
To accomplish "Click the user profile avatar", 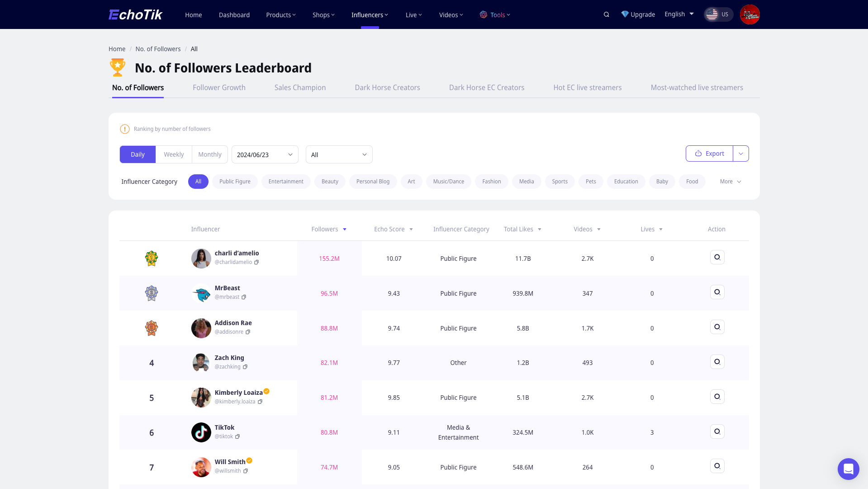I will point(749,14).
